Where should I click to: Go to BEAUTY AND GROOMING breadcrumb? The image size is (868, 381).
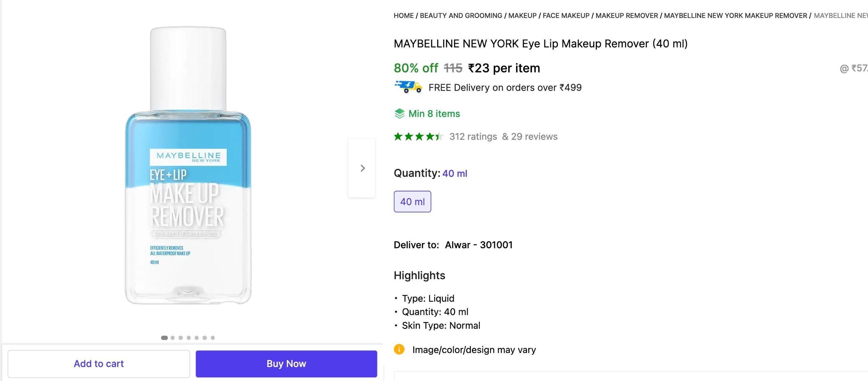[x=461, y=16]
